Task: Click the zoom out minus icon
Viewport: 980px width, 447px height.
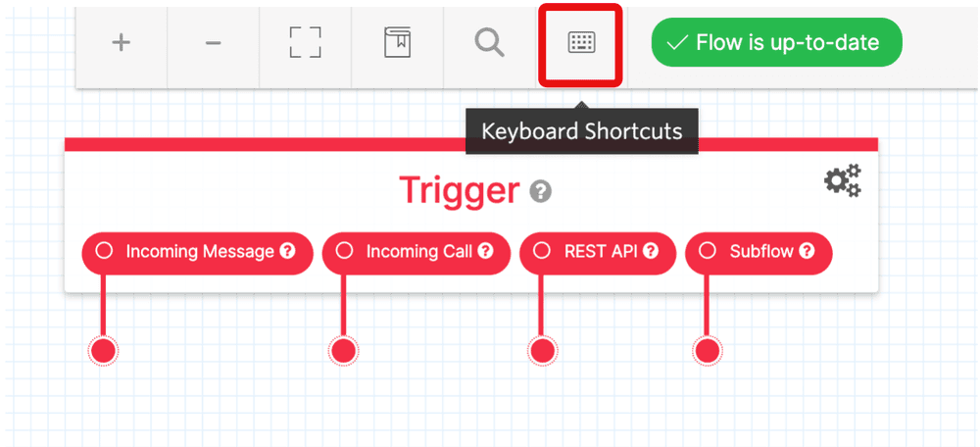Action: pos(213,42)
